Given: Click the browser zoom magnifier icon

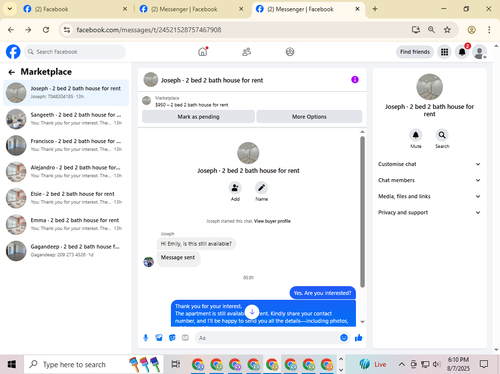Looking at the screenshot, I should (431, 30).
